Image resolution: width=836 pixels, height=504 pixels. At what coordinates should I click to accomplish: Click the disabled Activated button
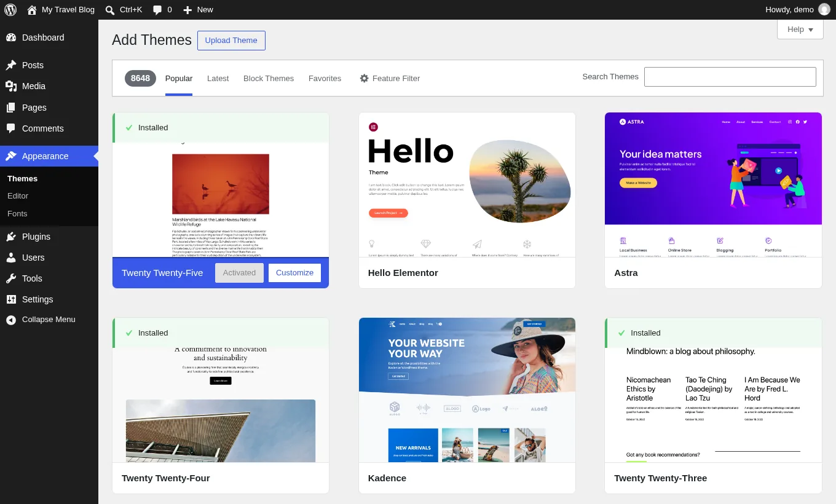click(x=239, y=273)
